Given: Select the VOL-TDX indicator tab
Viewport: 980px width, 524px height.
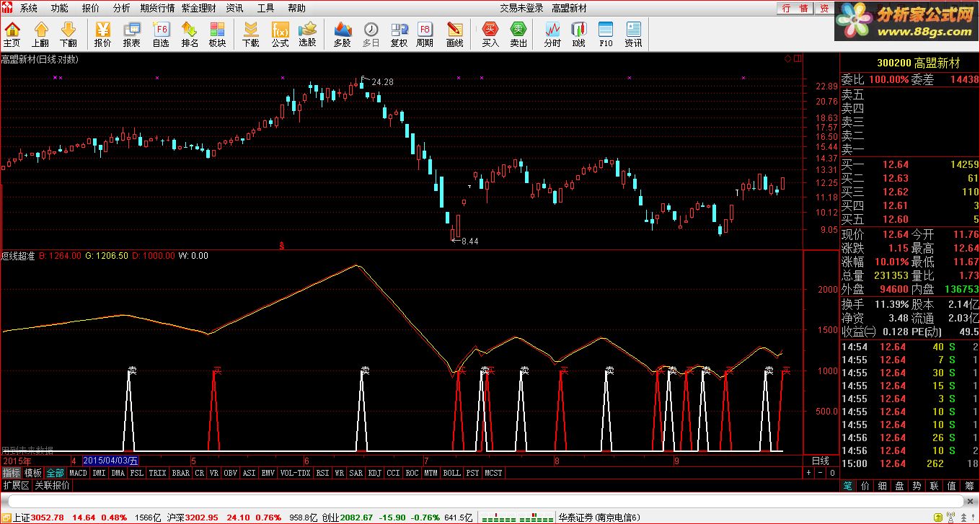Looking at the screenshot, I should tap(295, 473).
